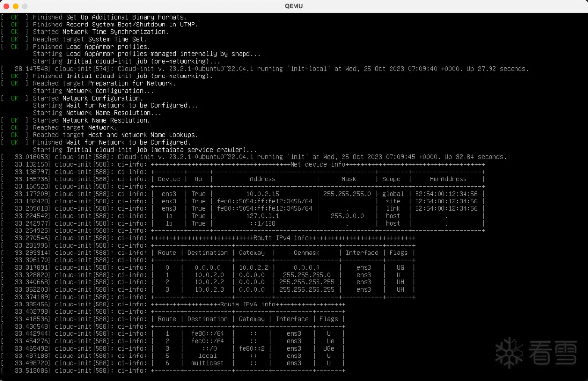Image resolution: width=588 pixels, height=381 pixels.
Task: Click the 'Hw-Address' column header
Action: tap(448, 179)
